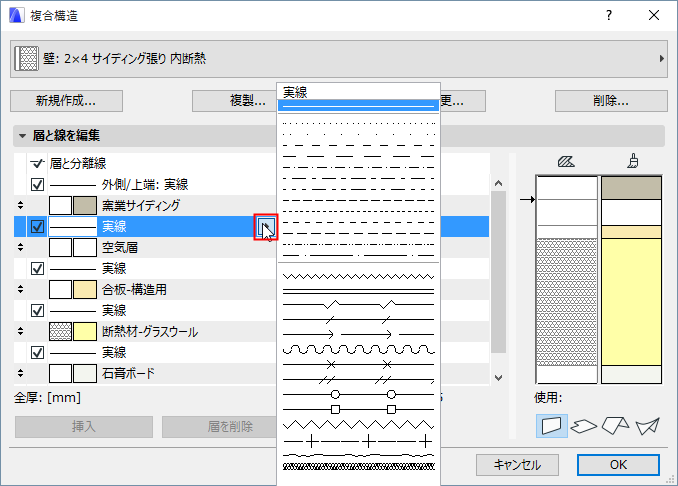Toggle the 外側/上端: 実線 checkbox
This screenshot has width=678, height=486.
38,185
